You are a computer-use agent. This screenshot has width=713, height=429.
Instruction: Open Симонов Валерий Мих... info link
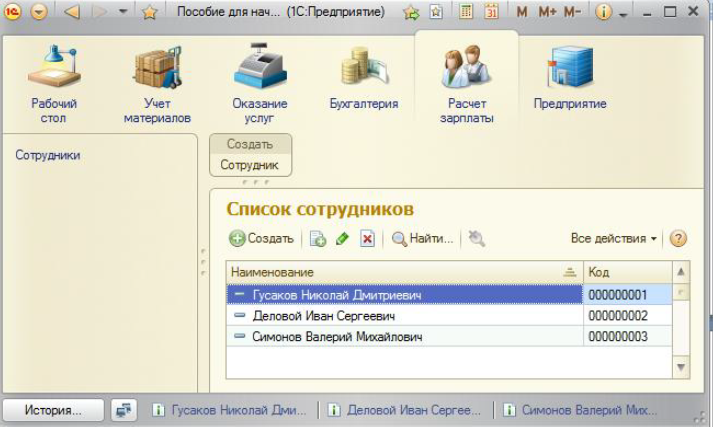[581, 410]
